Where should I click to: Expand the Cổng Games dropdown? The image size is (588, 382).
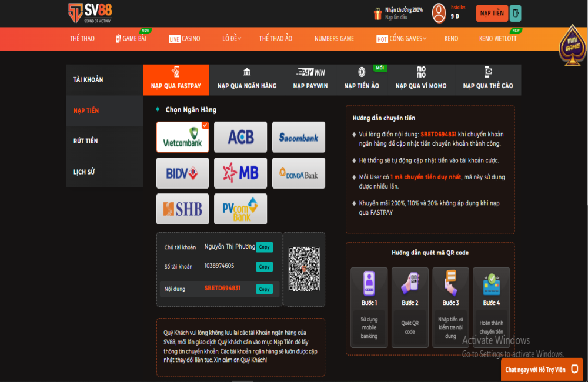[x=401, y=39]
